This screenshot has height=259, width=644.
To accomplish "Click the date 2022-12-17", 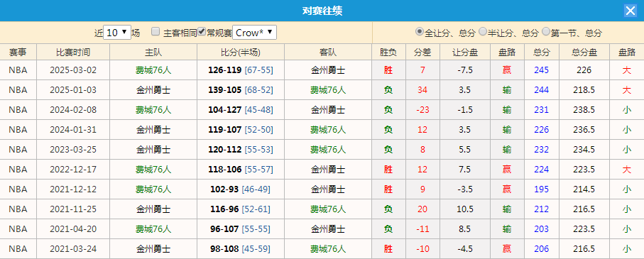I will 73,170.
